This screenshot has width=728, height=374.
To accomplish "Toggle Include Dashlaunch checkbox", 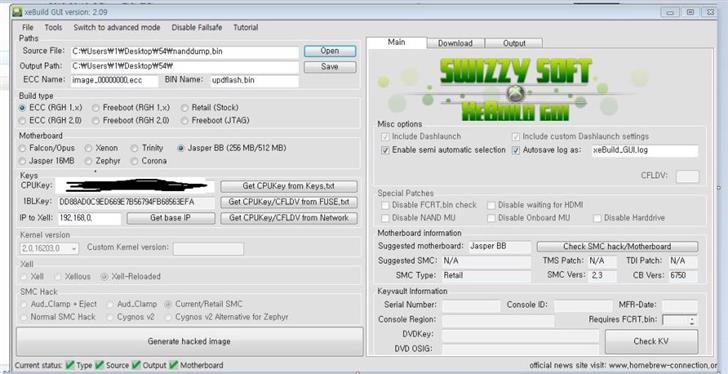I will [x=385, y=137].
